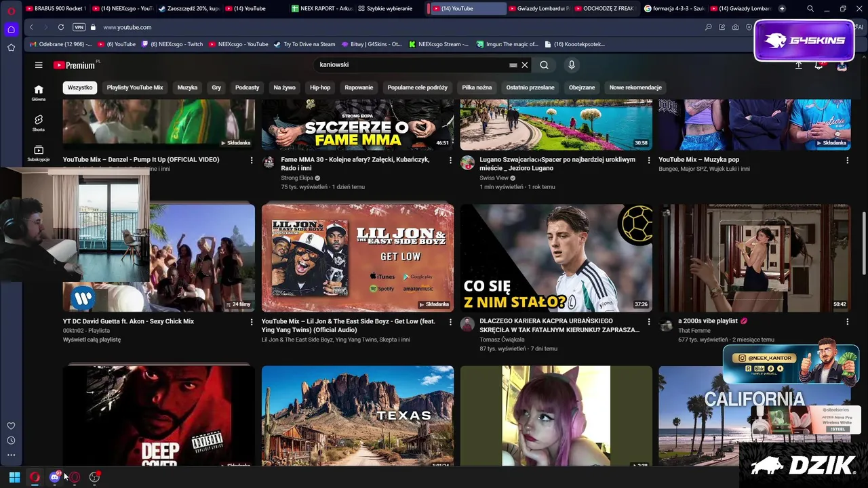Image resolution: width=868 pixels, height=488 pixels.
Task: Open options for a 2000s vibe playlist
Action: click(x=847, y=322)
